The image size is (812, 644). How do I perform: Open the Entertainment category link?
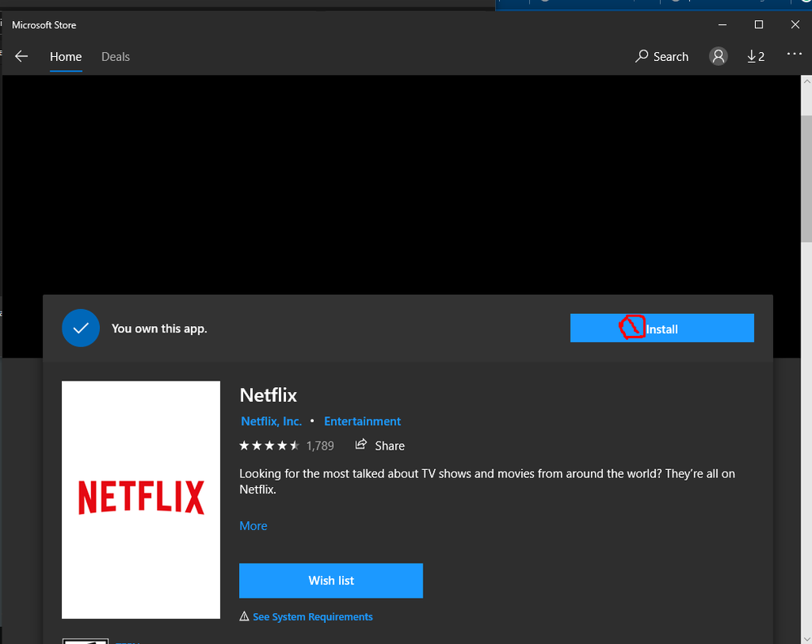pyautogui.click(x=363, y=421)
